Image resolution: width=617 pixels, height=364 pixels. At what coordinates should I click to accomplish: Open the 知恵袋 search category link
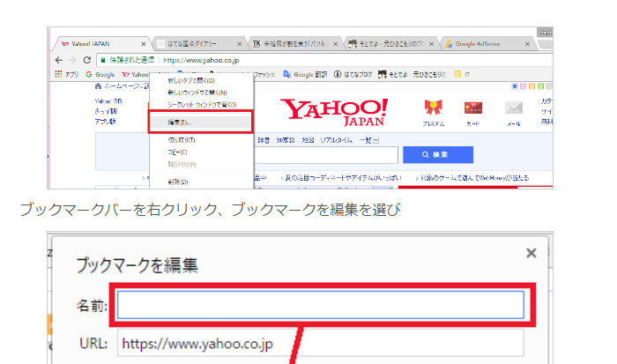286,140
